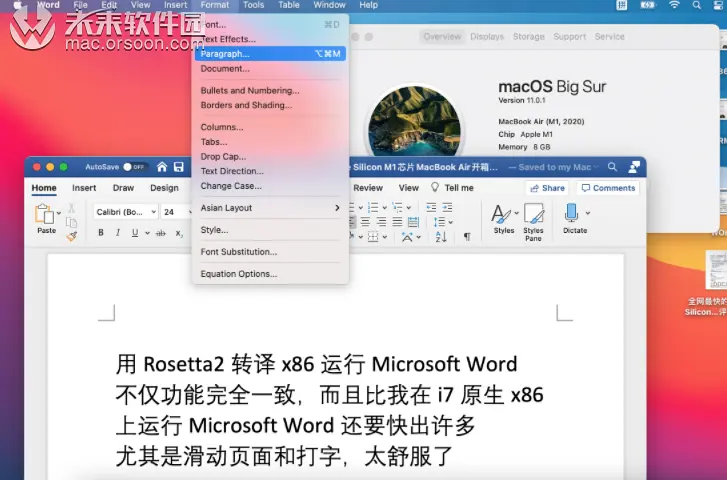The width and height of the screenshot is (727, 480).
Task: Apply Underline formatting
Action: pyautogui.click(x=134, y=233)
